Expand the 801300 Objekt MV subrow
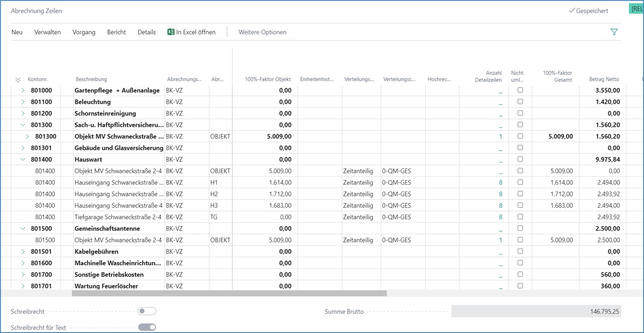 [x=27, y=136]
